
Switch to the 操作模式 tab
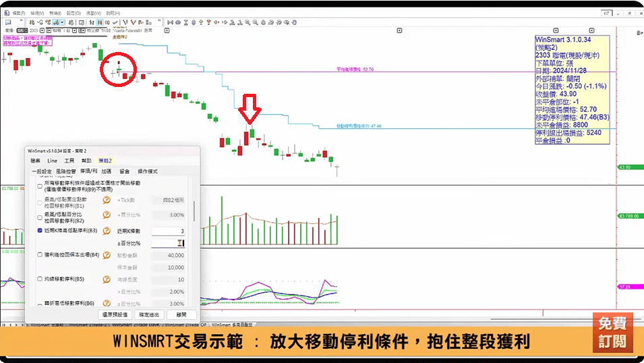(x=148, y=171)
